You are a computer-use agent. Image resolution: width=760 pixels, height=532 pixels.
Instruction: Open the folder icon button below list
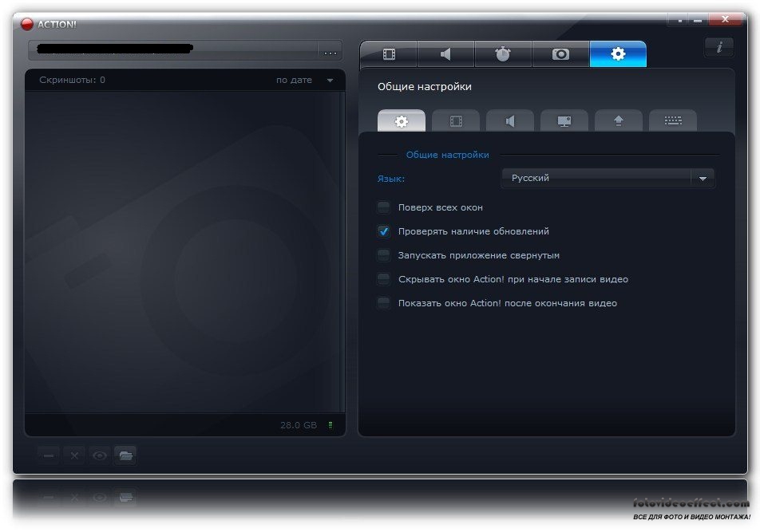pos(125,455)
